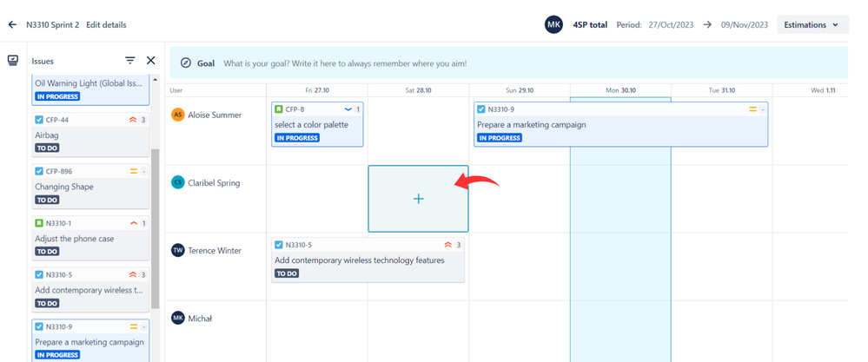This screenshot has width=868, height=362.
Task: Click TO DO status on Airbag card
Action: [x=47, y=148]
